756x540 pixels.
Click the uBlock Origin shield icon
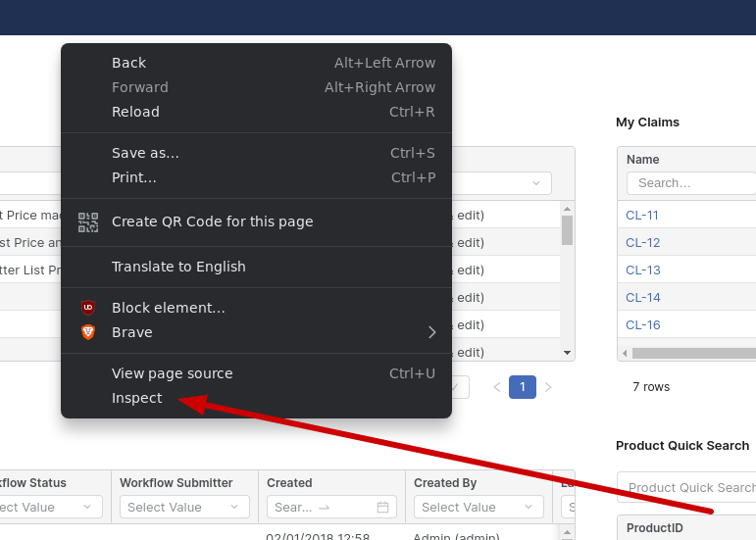[x=88, y=308]
